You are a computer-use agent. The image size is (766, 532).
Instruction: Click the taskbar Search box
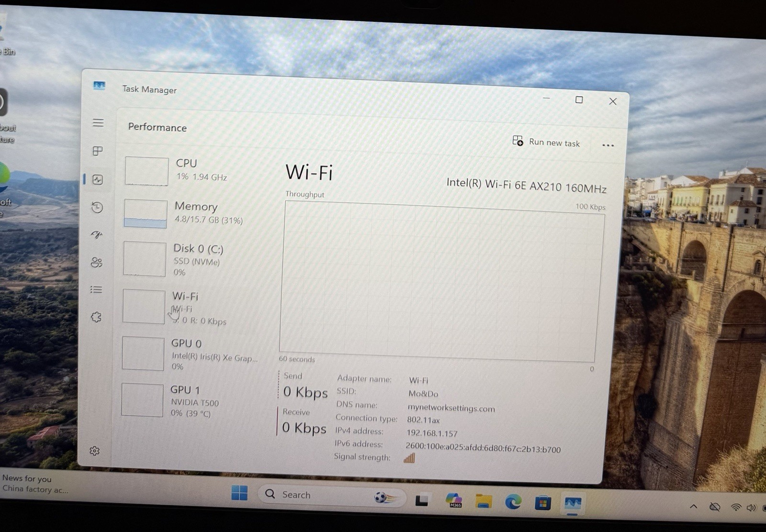pyautogui.click(x=331, y=496)
